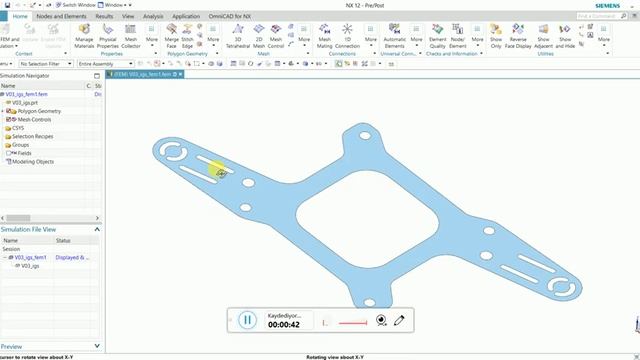The width and height of the screenshot is (640, 360).
Task: Select V03_igs_fem1 in Simulation File View
Action: (31, 258)
